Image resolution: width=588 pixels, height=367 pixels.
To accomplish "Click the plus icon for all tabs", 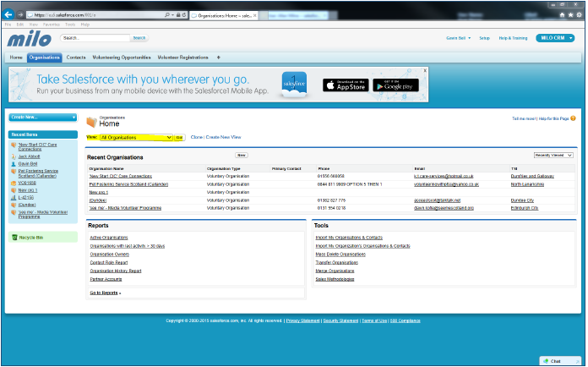I will pos(218,58).
